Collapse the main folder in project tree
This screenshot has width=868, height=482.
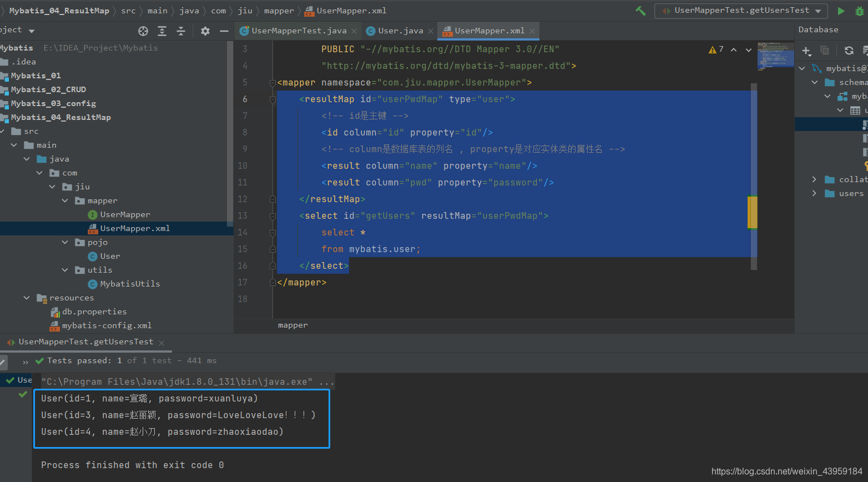click(x=14, y=145)
